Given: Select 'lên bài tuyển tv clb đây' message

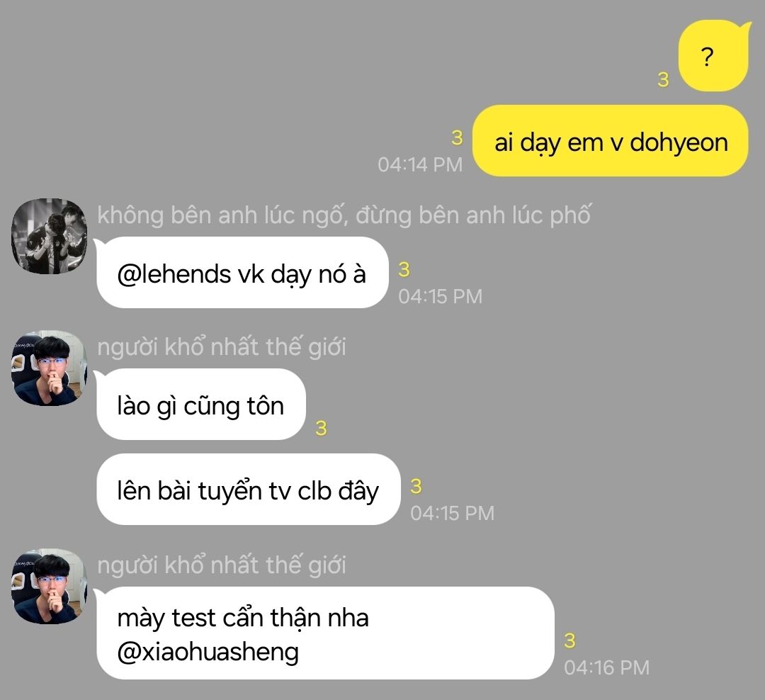Looking at the screenshot, I should pos(249,490).
